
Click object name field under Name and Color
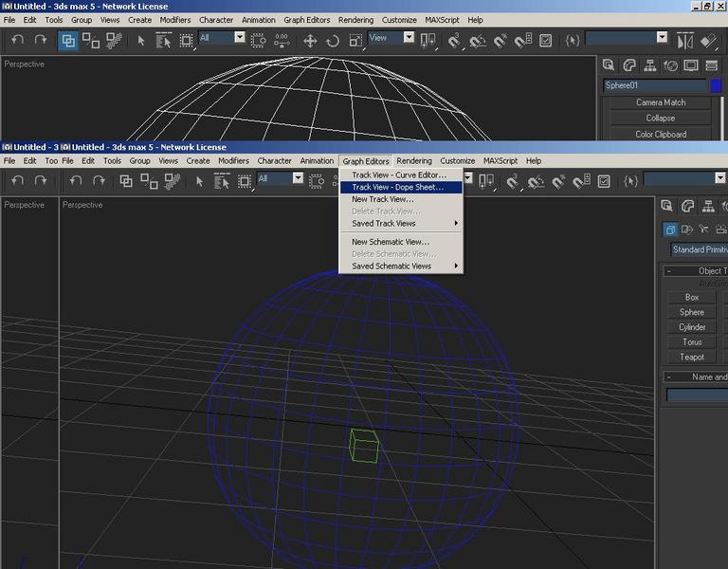pyautogui.click(x=698, y=395)
